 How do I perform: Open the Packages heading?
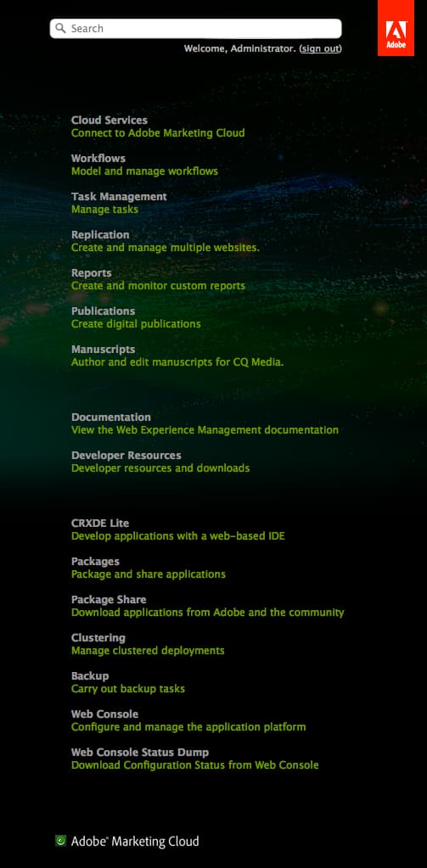pyautogui.click(x=95, y=562)
